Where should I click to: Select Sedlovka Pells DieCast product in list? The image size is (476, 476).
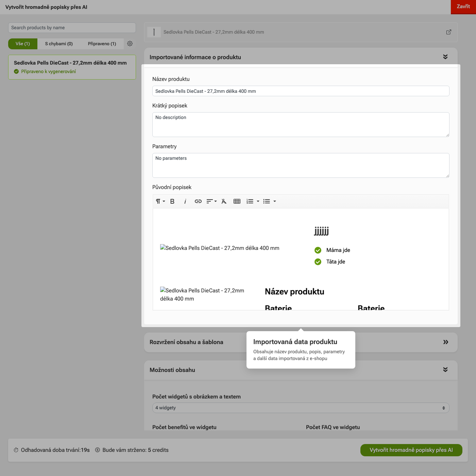click(x=72, y=67)
